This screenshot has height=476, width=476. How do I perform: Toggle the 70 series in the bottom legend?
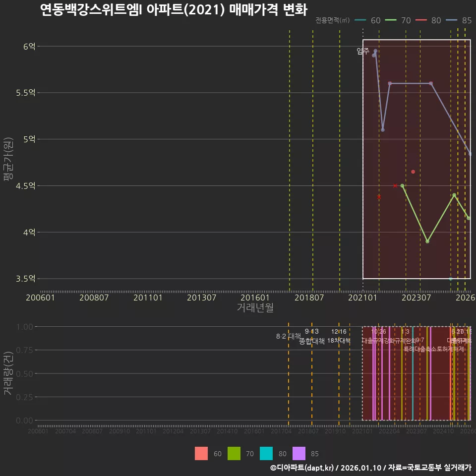(x=236, y=454)
